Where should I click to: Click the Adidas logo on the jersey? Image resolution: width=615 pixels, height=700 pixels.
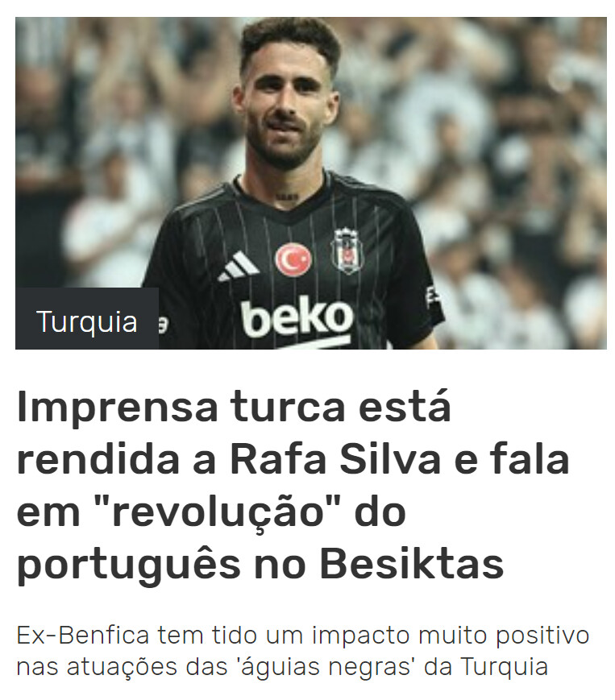pos(238,267)
